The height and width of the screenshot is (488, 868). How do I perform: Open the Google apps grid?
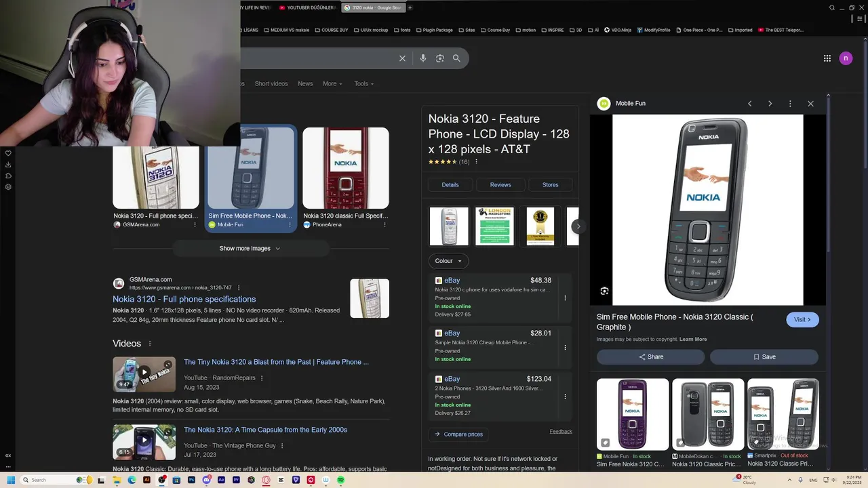click(x=827, y=58)
